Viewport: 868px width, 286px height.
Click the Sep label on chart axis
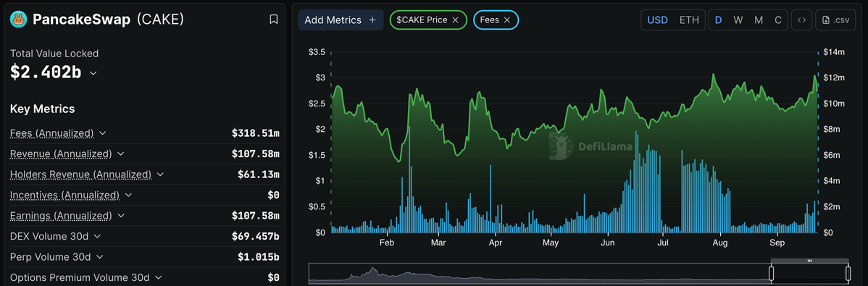777,243
